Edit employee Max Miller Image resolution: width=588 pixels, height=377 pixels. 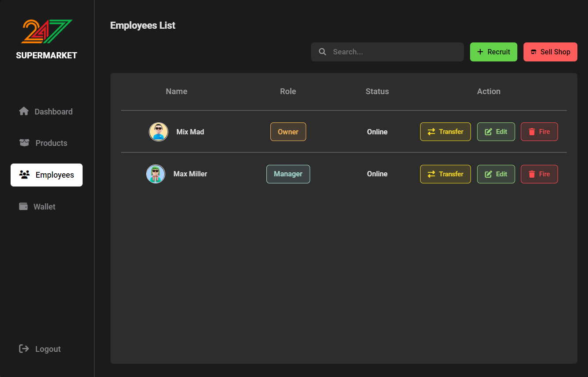pos(496,174)
